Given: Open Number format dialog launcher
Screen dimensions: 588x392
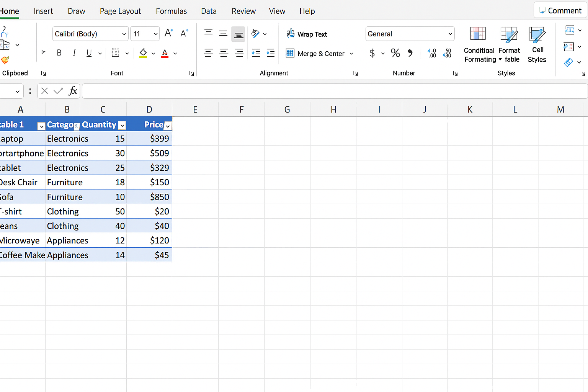Looking at the screenshot, I should (x=455, y=73).
